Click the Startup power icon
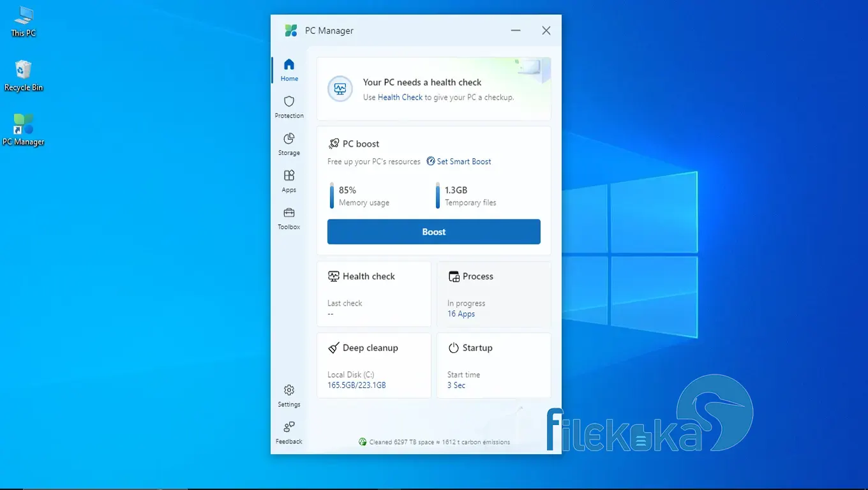The height and width of the screenshot is (490, 868). click(x=454, y=348)
